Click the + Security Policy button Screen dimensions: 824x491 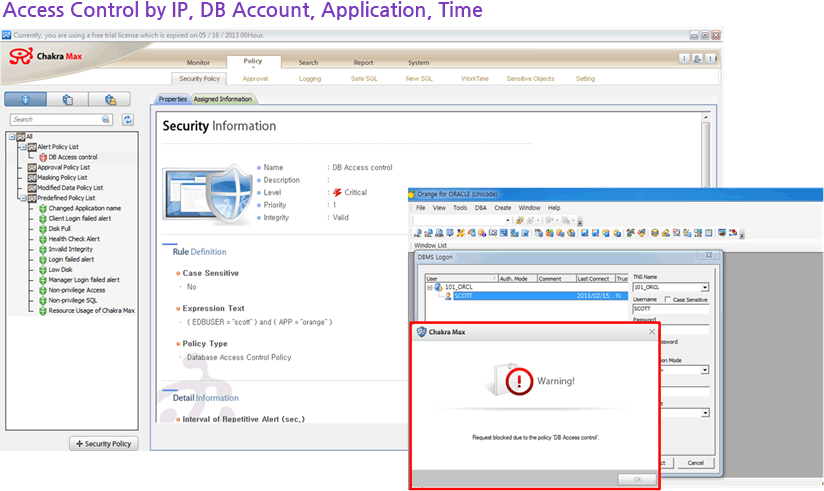click(x=104, y=444)
